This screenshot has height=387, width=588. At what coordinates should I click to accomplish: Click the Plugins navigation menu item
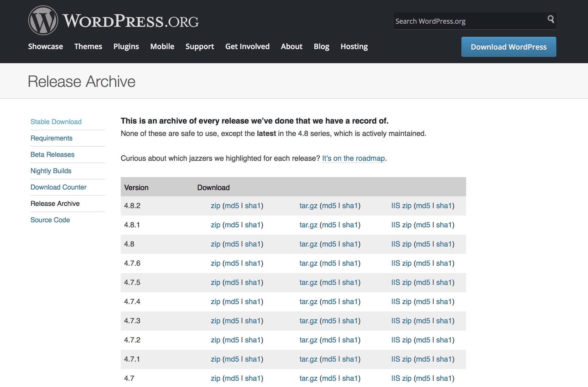click(x=126, y=46)
